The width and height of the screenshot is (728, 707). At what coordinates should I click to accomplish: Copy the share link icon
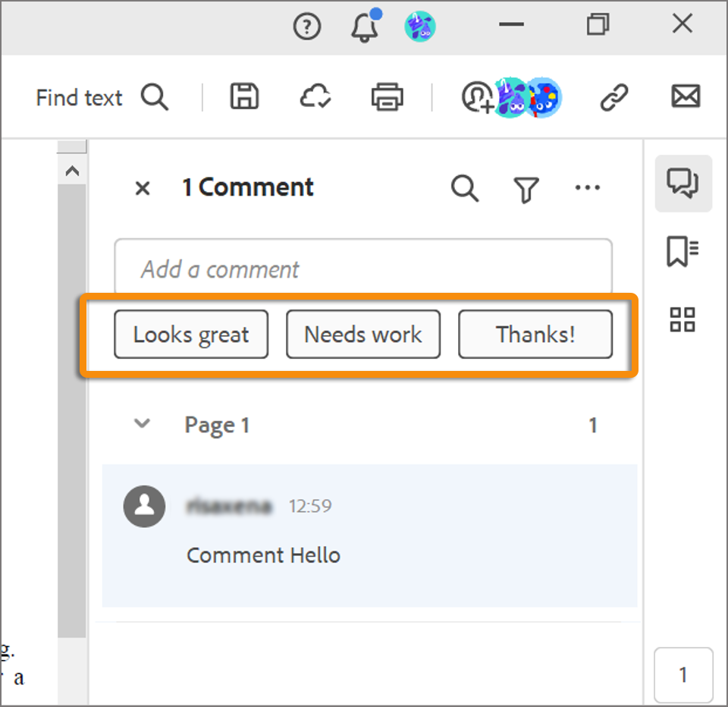click(x=614, y=98)
